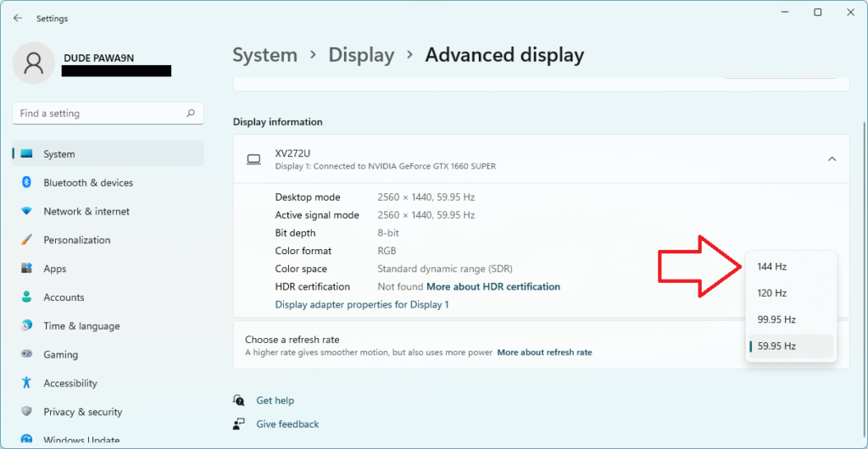This screenshot has height=449, width=868.
Task: Go to Personalization settings
Action: [77, 241]
